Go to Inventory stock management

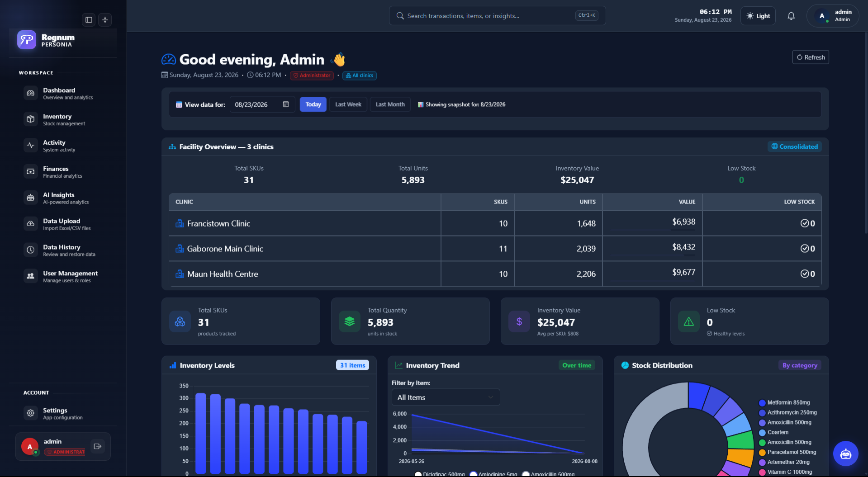63,119
